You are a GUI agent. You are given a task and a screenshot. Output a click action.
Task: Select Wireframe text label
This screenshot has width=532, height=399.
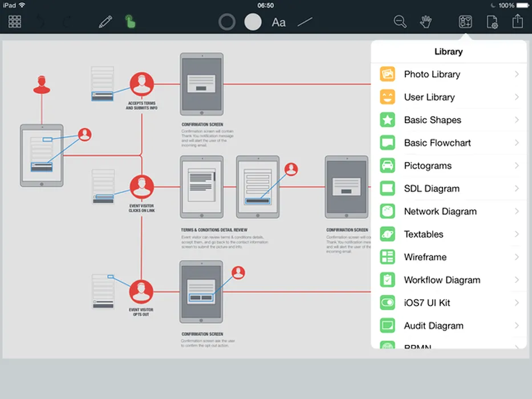425,257
